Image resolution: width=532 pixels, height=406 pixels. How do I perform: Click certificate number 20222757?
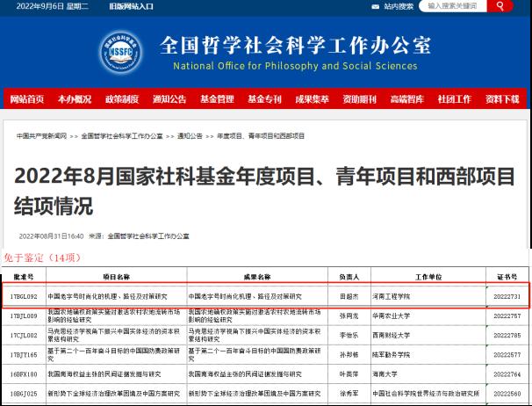click(507, 316)
